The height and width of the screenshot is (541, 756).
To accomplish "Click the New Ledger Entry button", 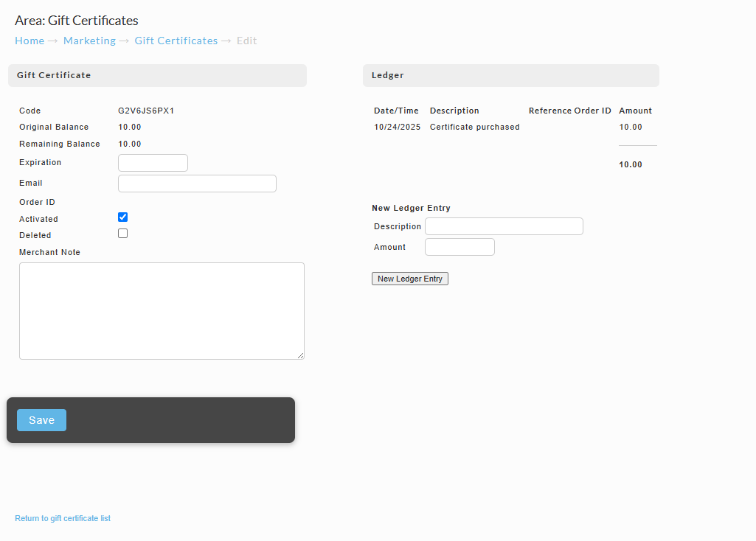I will (x=410, y=279).
